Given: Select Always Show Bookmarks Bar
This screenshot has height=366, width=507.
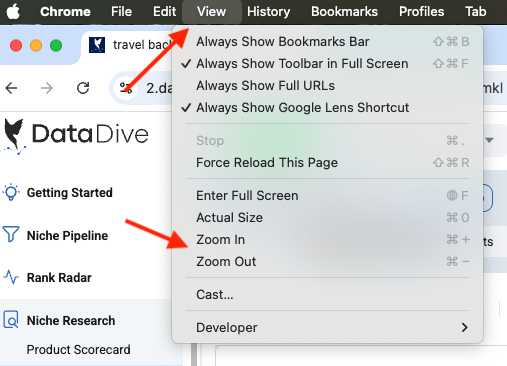Looking at the screenshot, I should coord(327,42).
